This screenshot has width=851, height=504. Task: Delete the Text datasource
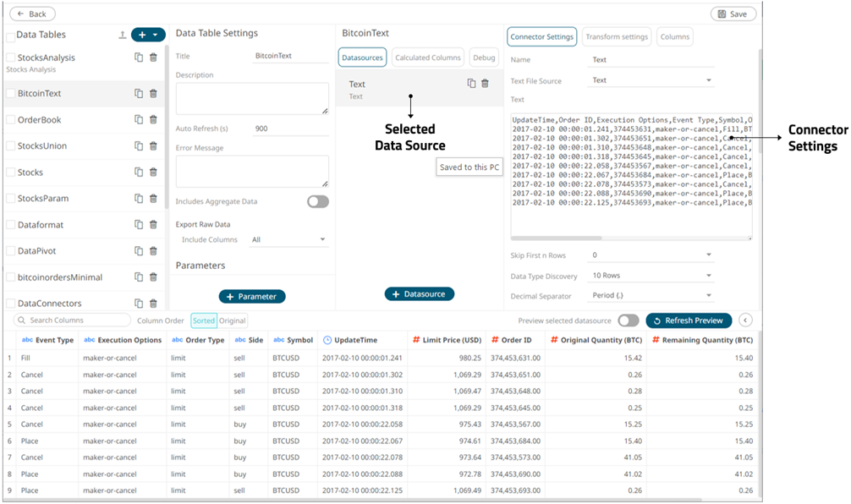(485, 84)
